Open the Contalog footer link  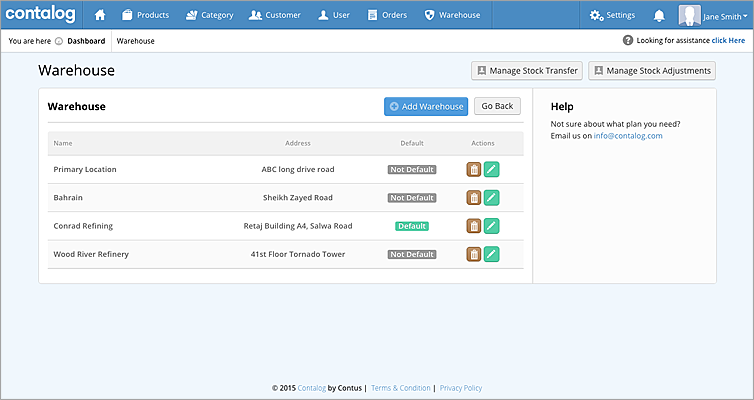tap(312, 388)
